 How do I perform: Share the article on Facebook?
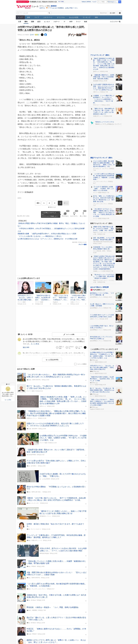(46, 35)
